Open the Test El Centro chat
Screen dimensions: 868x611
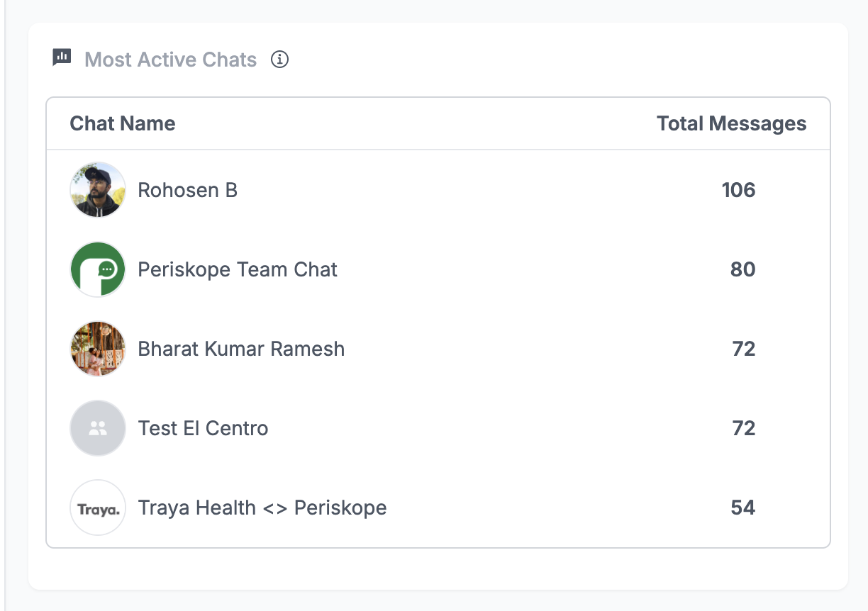click(203, 428)
